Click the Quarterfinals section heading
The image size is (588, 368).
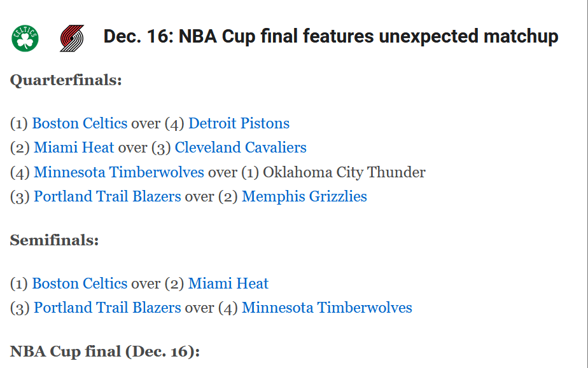click(x=66, y=81)
